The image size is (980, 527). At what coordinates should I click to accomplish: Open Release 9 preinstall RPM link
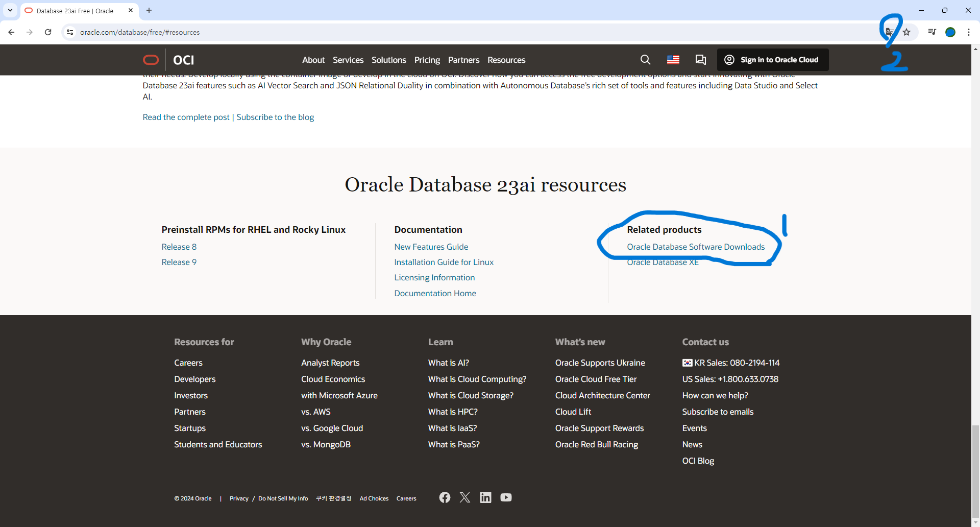179,262
